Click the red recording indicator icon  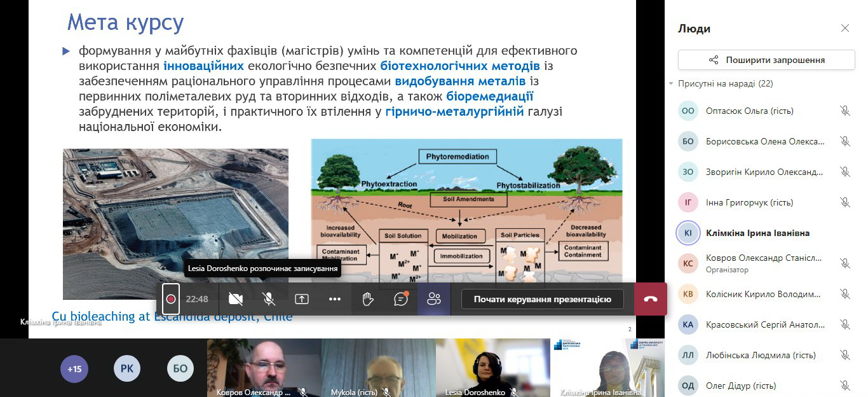coord(171,299)
